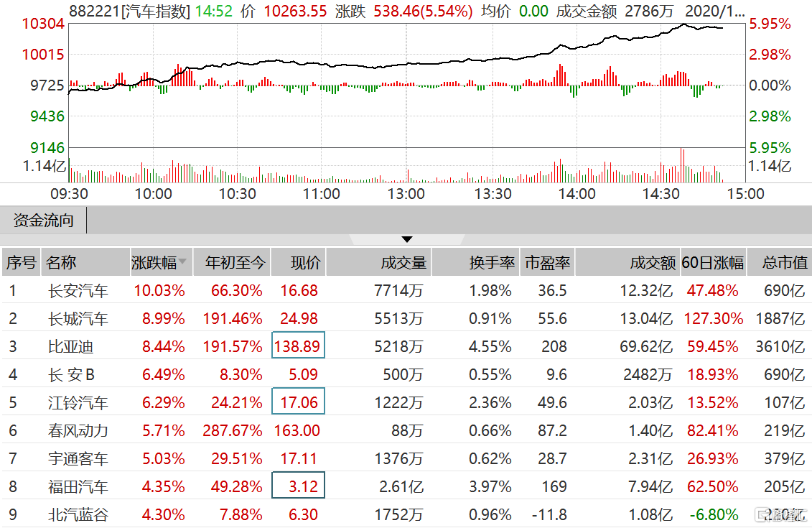This screenshot has height=528, width=812.
Task: Sort by 总市值 column header
Action: point(784,263)
